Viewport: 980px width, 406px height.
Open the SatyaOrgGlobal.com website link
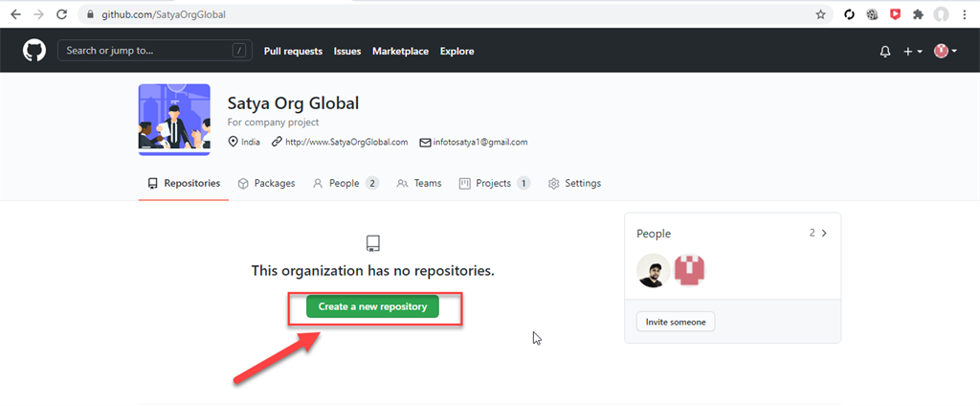[340, 143]
